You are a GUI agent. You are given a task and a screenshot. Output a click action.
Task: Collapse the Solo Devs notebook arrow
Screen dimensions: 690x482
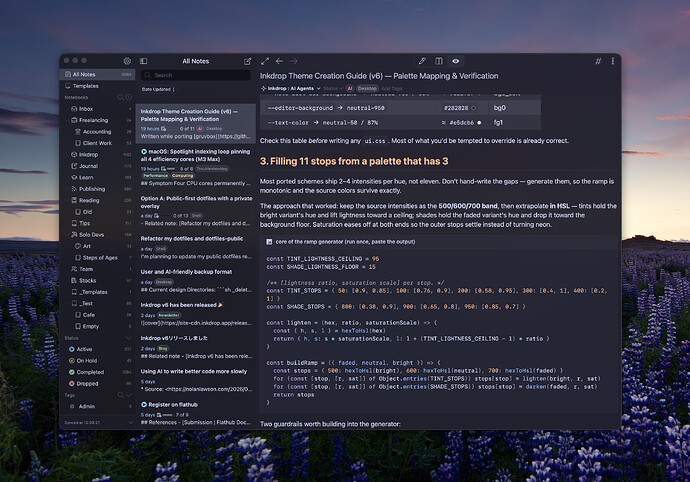point(66,235)
